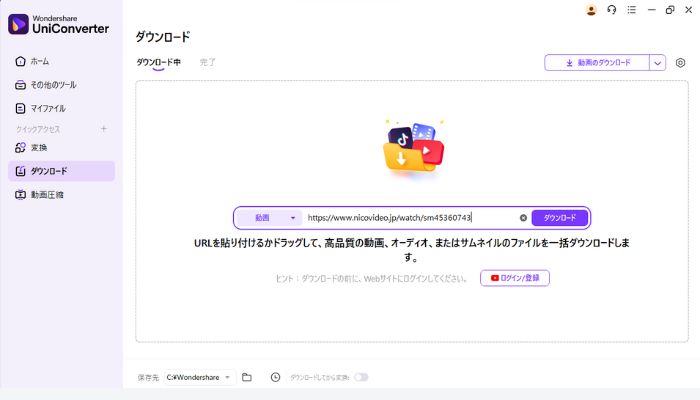Viewport: 700px width, 400px height.
Task: Open the support headset icon
Action: tap(612, 10)
